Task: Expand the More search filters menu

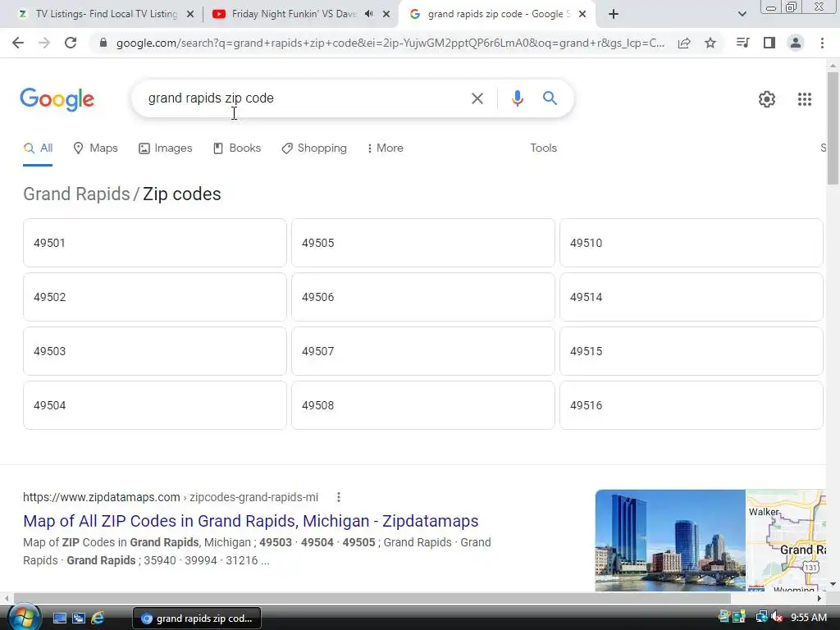Action: point(386,148)
